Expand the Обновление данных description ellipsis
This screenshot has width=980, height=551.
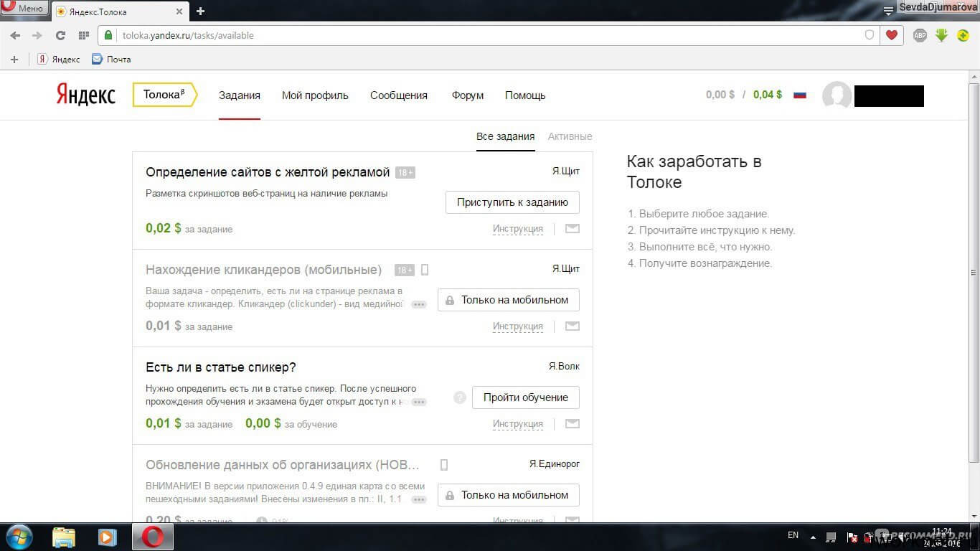tap(419, 499)
